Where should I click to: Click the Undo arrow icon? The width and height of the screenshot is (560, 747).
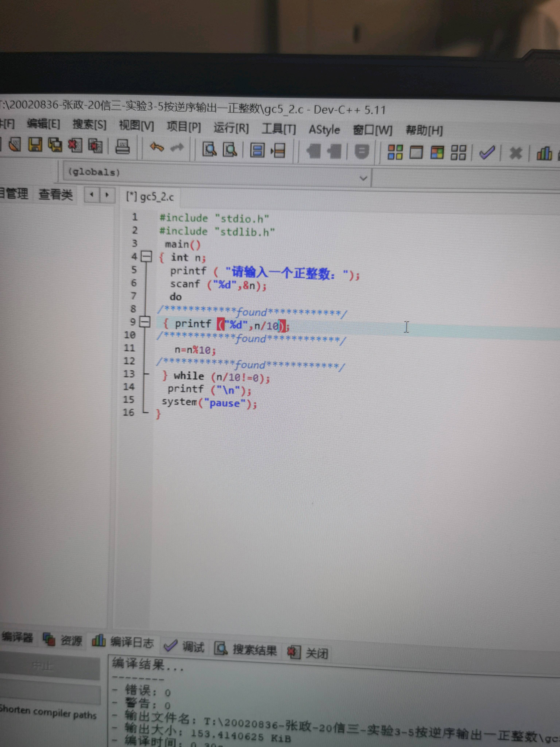[x=157, y=147]
